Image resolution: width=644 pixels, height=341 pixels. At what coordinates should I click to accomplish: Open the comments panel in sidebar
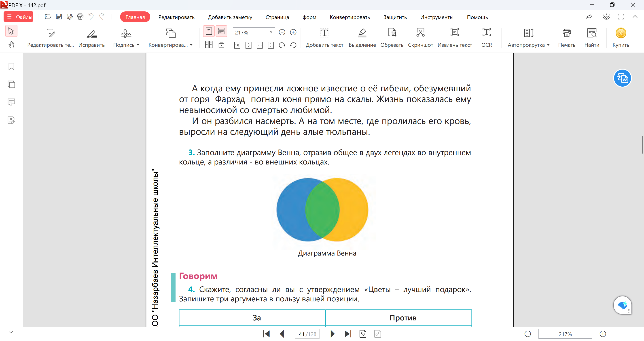pyautogui.click(x=11, y=102)
